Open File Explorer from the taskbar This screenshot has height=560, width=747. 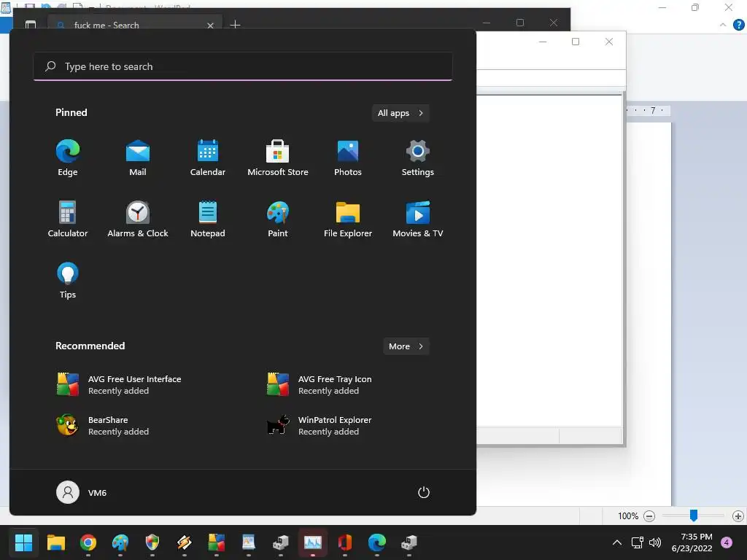(x=55, y=542)
